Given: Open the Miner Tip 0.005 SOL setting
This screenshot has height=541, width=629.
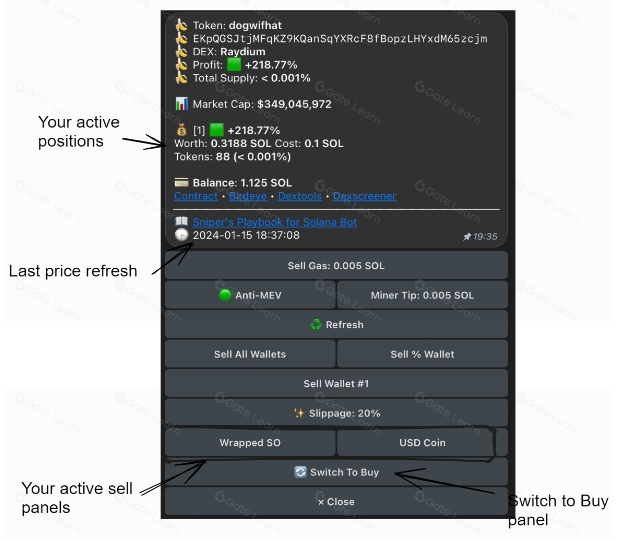Looking at the screenshot, I should coord(422,295).
